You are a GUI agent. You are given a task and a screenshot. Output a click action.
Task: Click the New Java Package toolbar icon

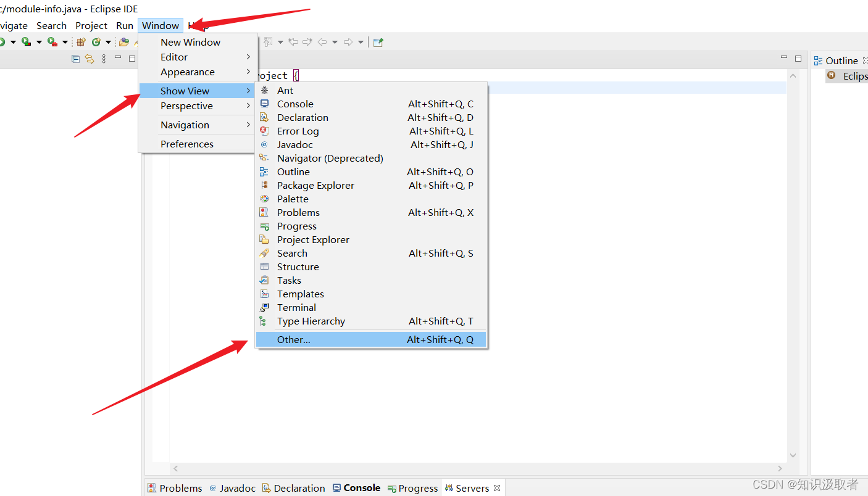click(x=81, y=42)
